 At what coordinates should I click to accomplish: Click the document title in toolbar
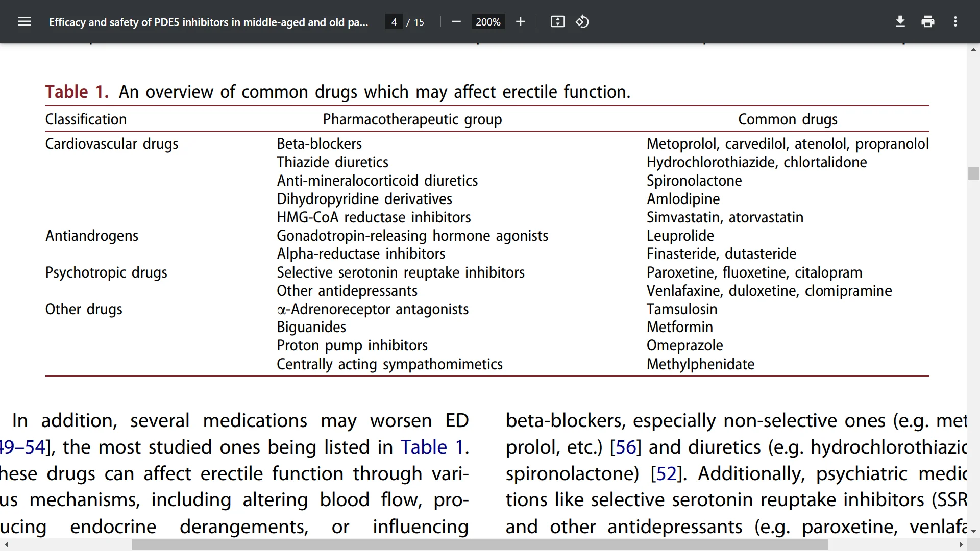[x=208, y=22]
